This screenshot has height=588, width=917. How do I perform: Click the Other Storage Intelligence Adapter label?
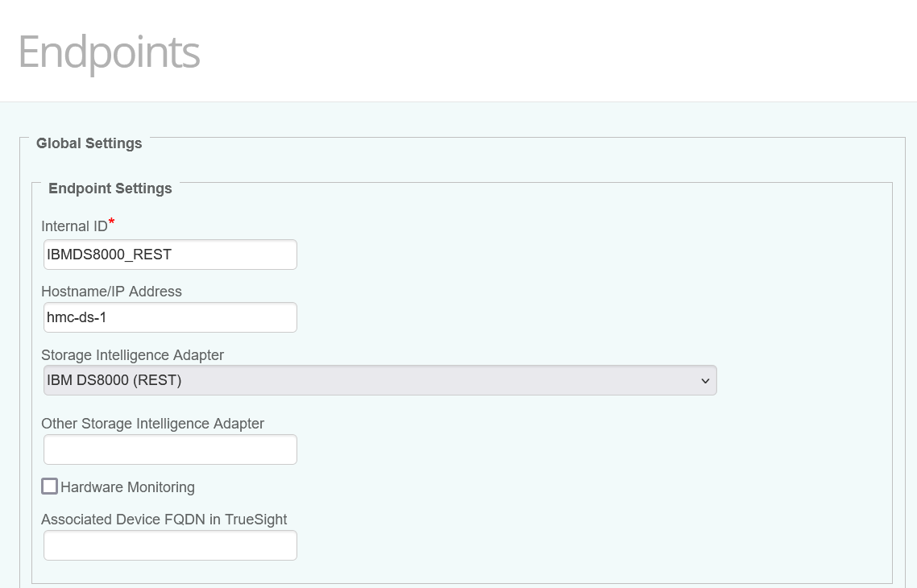(152, 423)
